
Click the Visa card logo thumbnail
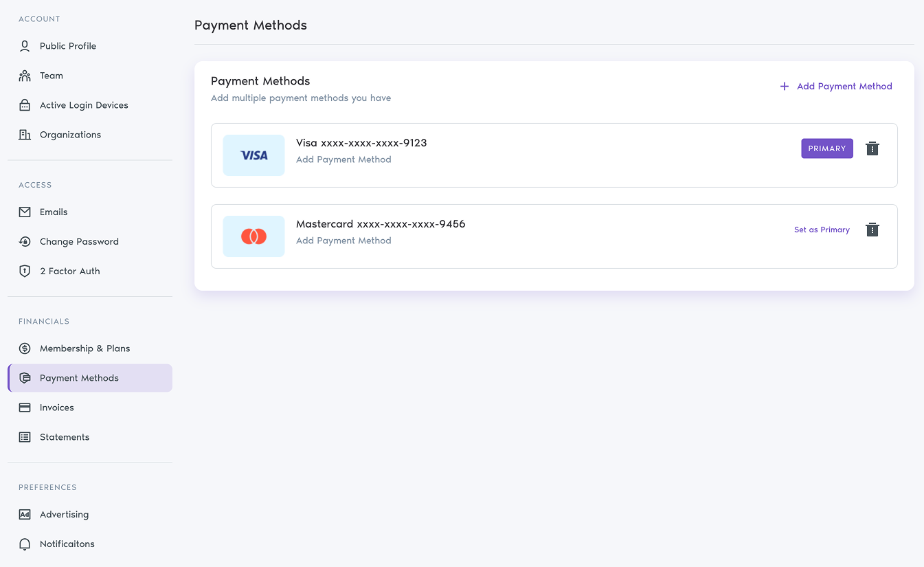(x=253, y=155)
